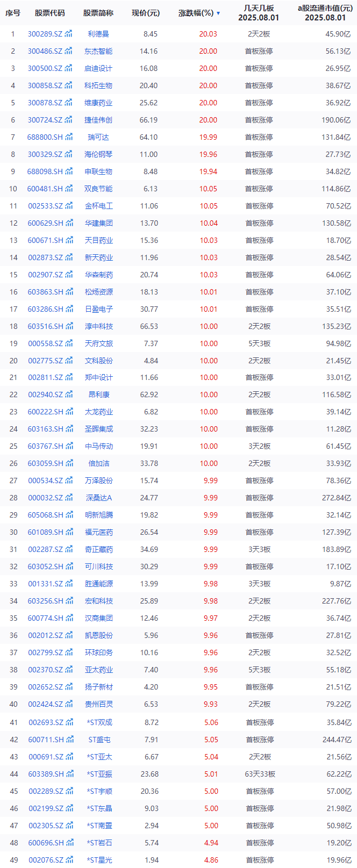Open stock code link 300289.SZ
357x868 pixels.
[45, 34]
